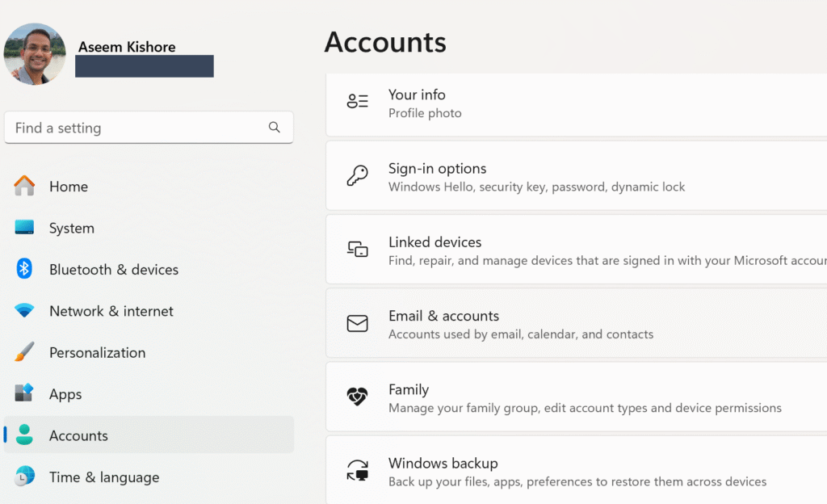The image size is (827, 504).
Task: Click the Find a setting search box
Action: (x=137, y=128)
